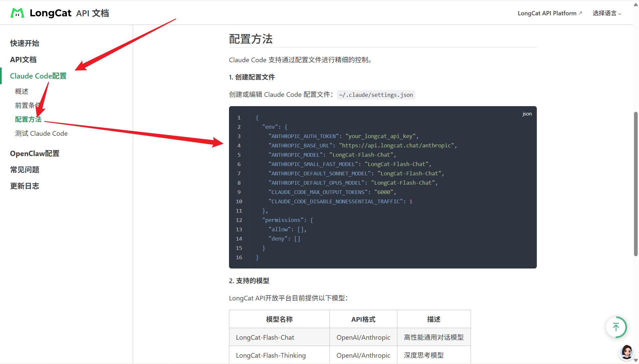The image size is (639, 364).
Task: Click the "deny": [] code line
Action: tap(285, 239)
